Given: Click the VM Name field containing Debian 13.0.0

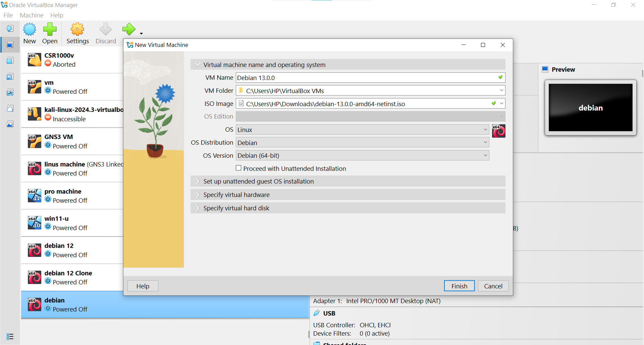Looking at the screenshot, I should tap(370, 78).
